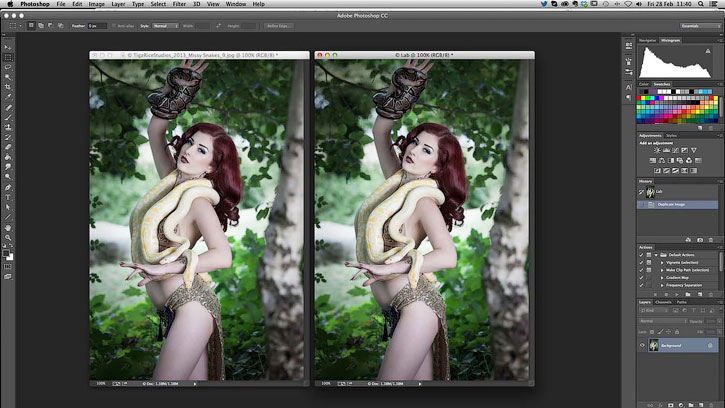The width and height of the screenshot is (725, 408).
Task: Select the Type tool
Action: click(8, 198)
